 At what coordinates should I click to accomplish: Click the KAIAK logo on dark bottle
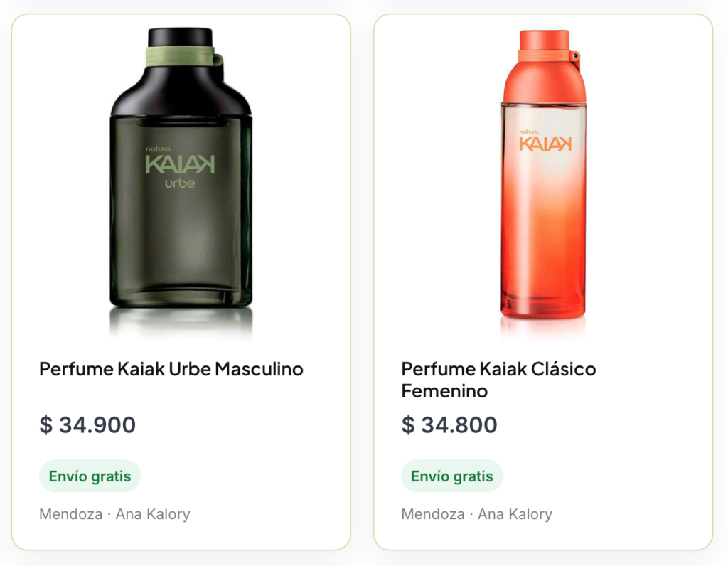pyautogui.click(x=180, y=164)
